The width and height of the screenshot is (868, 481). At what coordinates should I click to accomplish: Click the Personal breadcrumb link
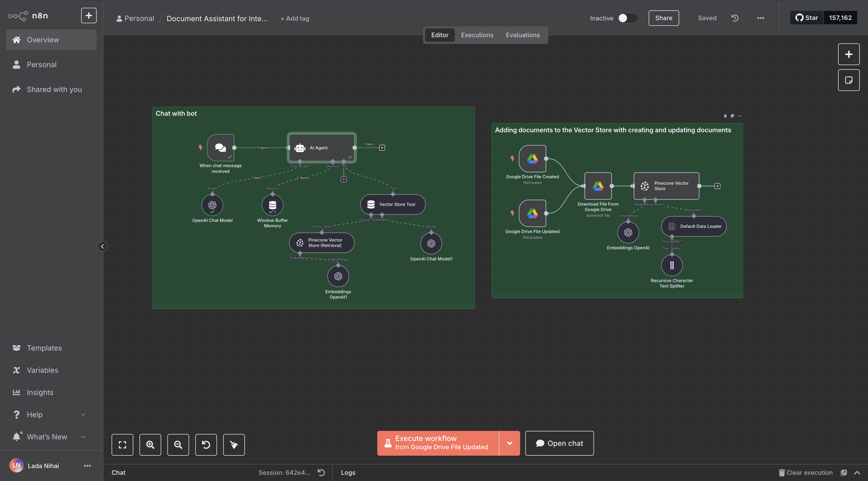pyautogui.click(x=135, y=19)
